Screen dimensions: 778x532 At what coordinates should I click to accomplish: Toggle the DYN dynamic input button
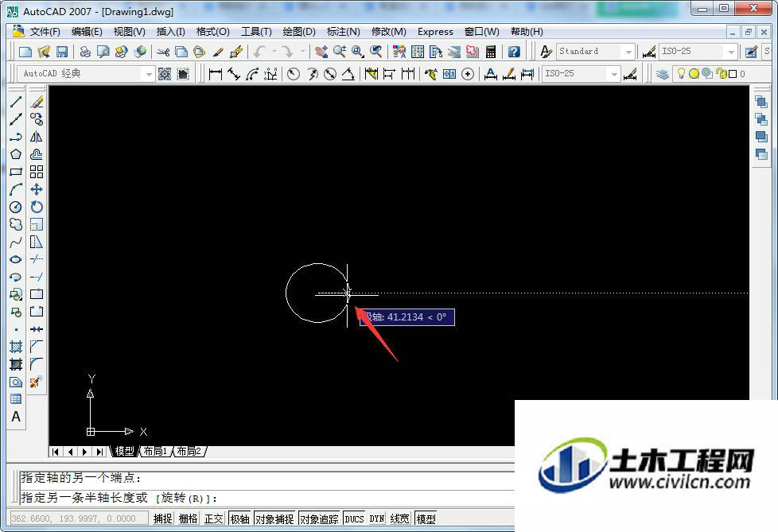(376, 518)
